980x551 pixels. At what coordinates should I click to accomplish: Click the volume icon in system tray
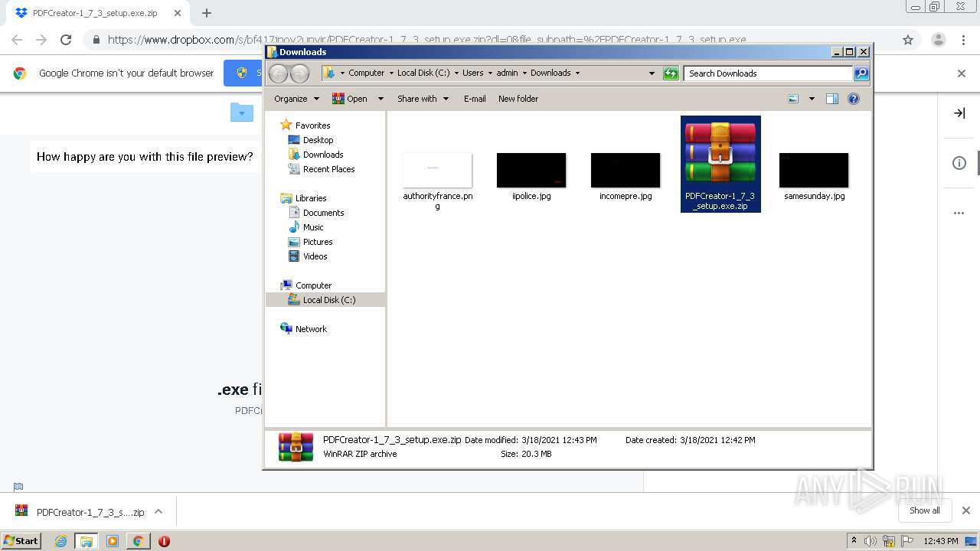tap(871, 541)
